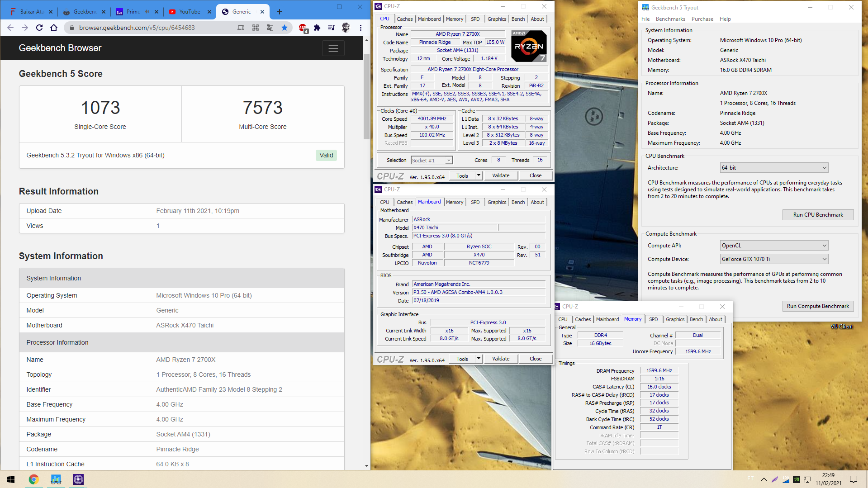Open the Chrome profile avatar
The width and height of the screenshot is (868, 488).
click(x=346, y=28)
